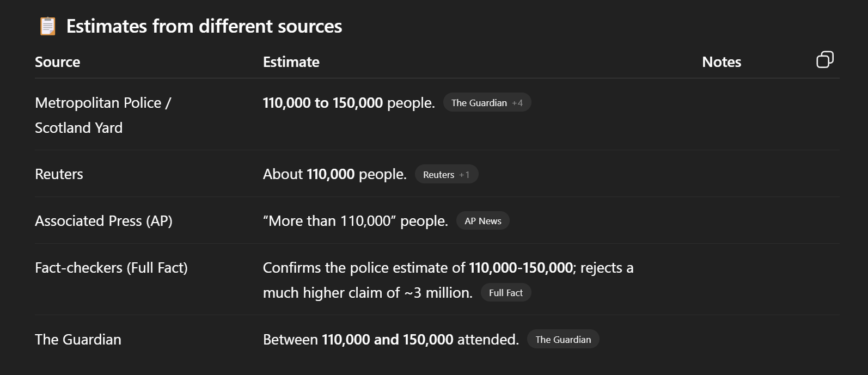Image resolution: width=868 pixels, height=375 pixels.
Task: Click the AP News citation chip
Action: [482, 221]
